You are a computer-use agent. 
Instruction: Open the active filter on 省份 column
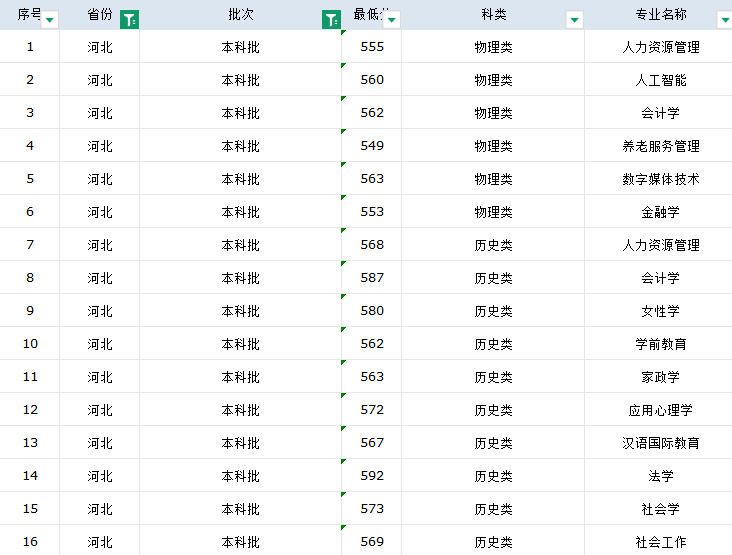(129, 20)
